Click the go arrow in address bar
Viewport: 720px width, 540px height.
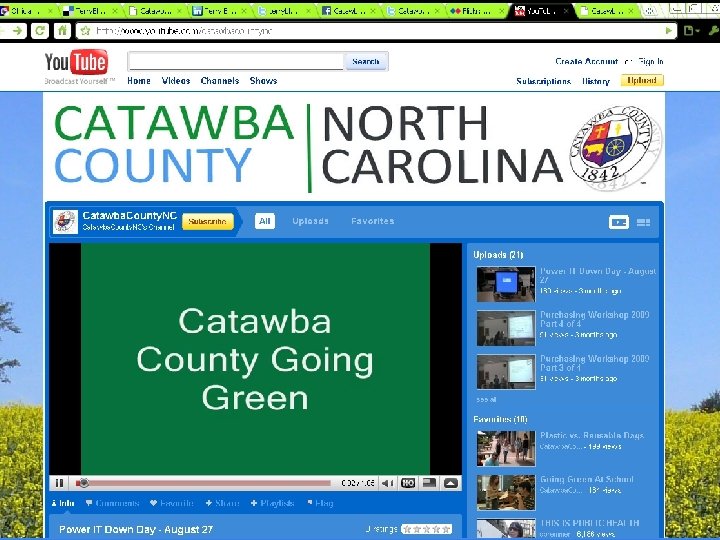pos(669,31)
